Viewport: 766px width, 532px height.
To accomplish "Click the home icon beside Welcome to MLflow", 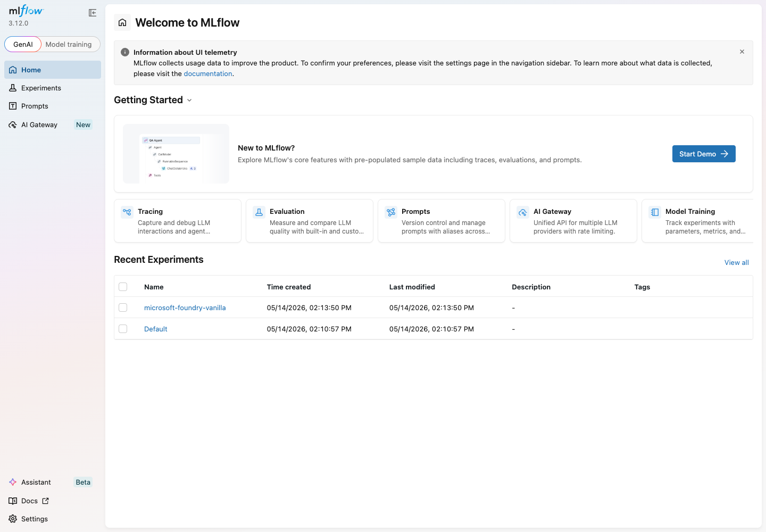I will coord(122,22).
